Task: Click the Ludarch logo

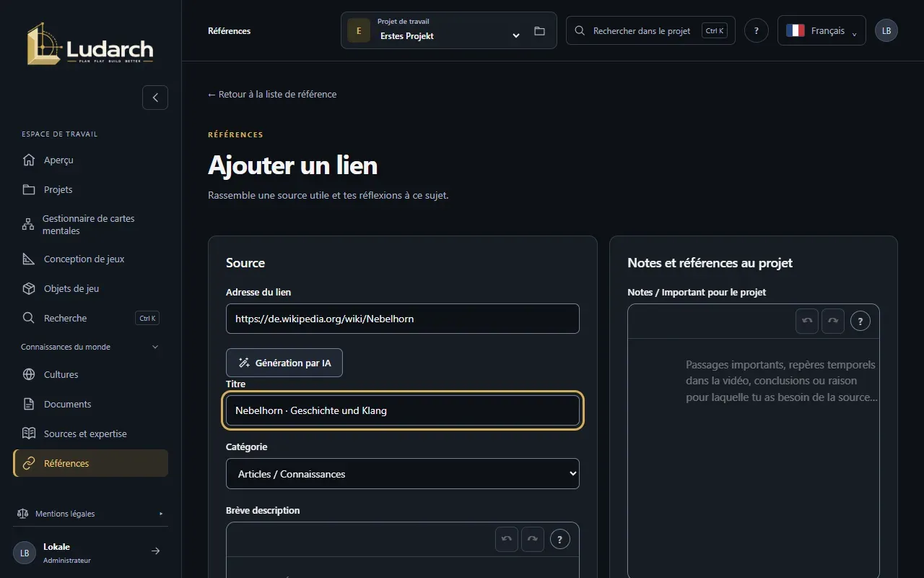Action: click(90, 43)
